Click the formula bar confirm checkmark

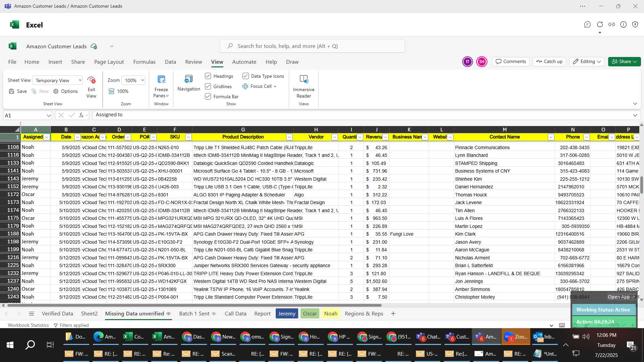(x=71, y=115)
